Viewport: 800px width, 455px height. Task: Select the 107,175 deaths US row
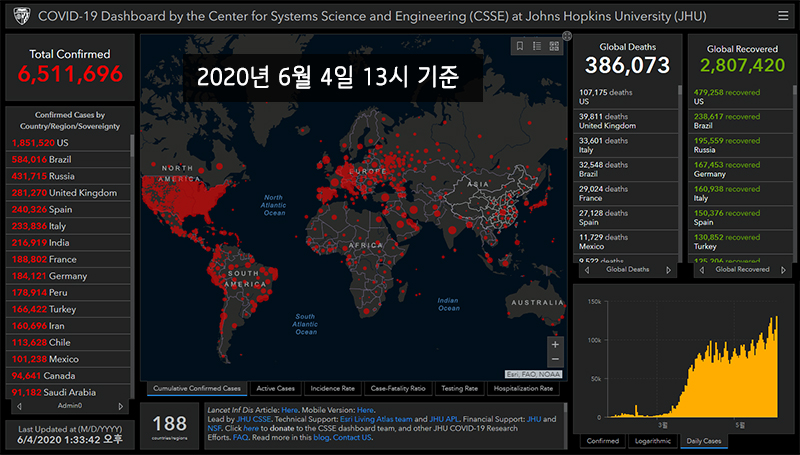pyautogui.click(x=626, y=97)
